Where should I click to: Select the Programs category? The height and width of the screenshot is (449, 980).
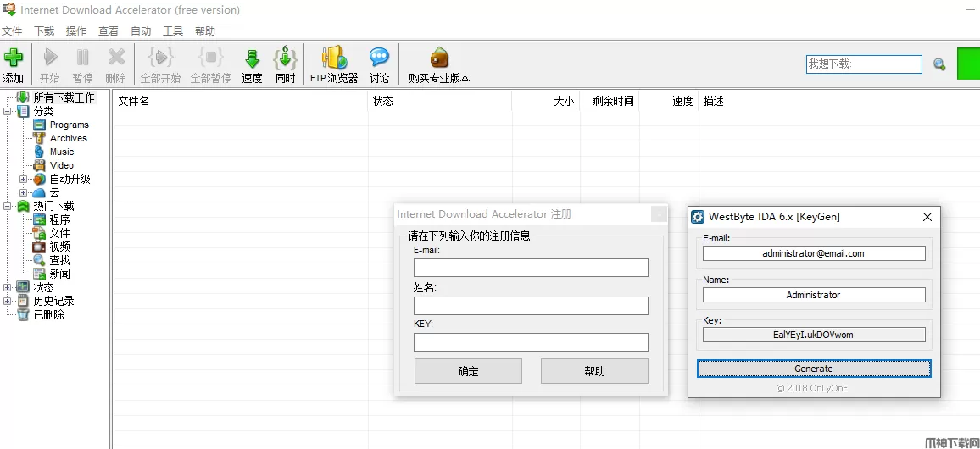[70, 125]
